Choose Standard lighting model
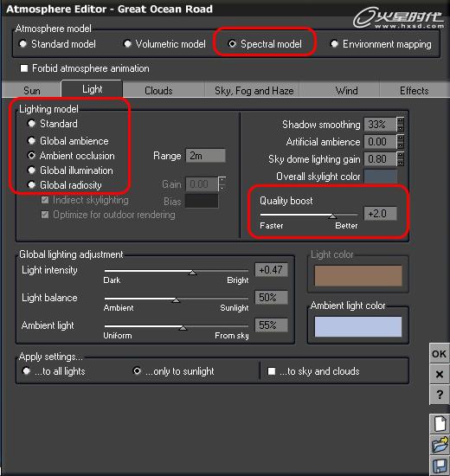Viewport: 450px width, 476px height. pyautogui.click(x=31, y=124)
